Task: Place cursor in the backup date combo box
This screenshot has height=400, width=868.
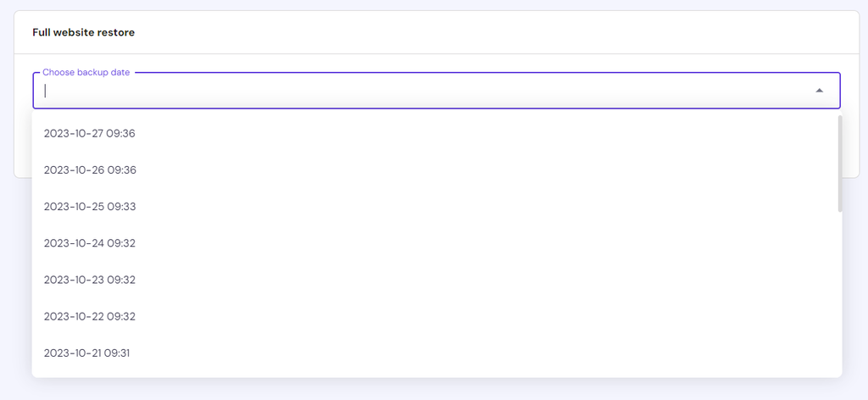Action: point(437,90)
